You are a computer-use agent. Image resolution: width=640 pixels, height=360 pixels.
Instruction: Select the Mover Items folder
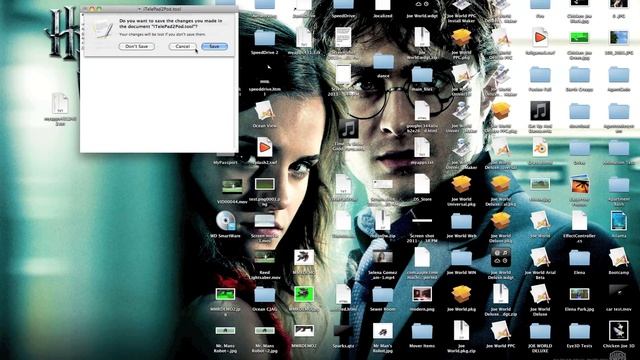click(422, 331)
